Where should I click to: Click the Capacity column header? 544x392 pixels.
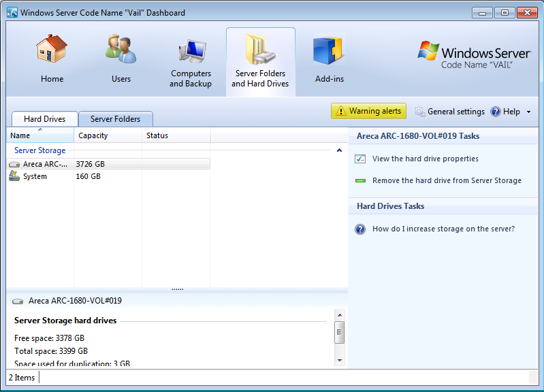108,135
